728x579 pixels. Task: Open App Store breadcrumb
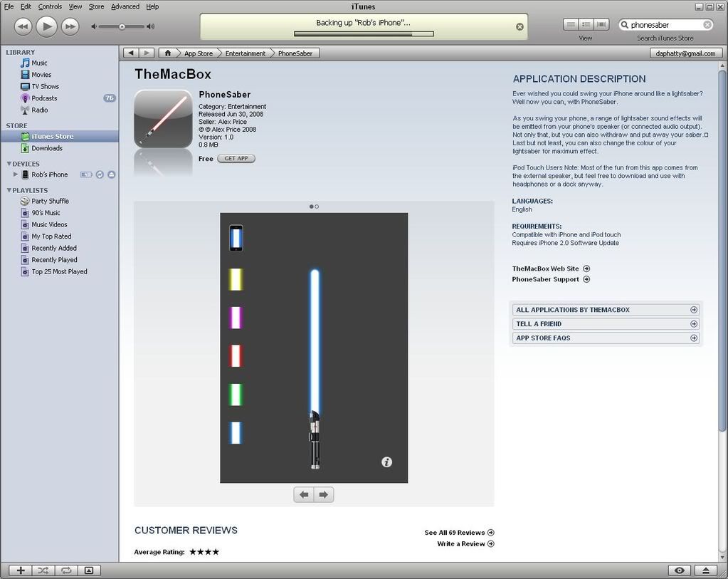199,53
